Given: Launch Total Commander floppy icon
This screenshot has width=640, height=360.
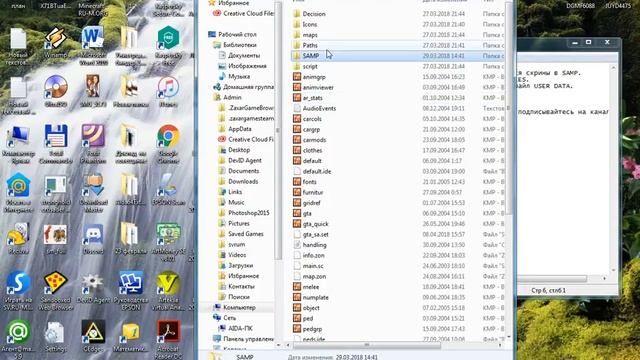Looking at the screenshot, I should tap(56, 144).
